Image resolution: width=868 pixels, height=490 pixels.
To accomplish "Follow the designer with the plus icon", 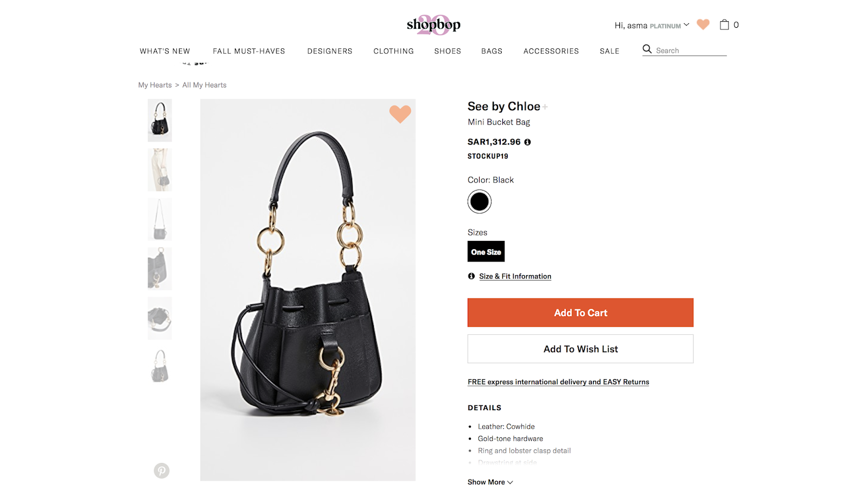I will tap(545, 107).
